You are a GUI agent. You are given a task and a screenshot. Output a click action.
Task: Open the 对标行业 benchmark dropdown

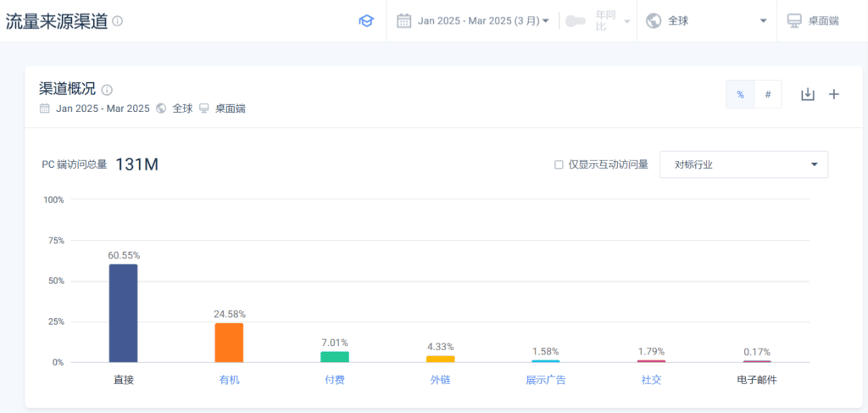(743, 165)
